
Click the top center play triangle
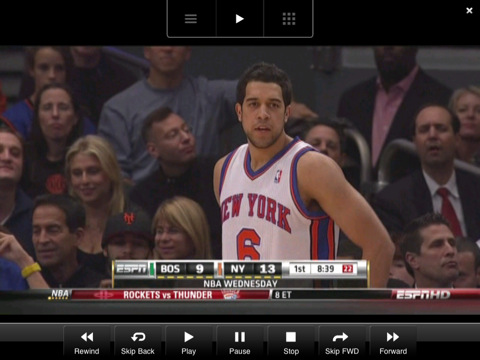click(x=239, y=19)
